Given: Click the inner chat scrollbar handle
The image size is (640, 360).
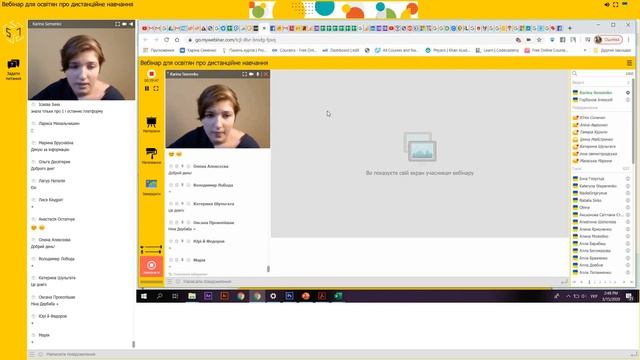Looking at the screenshot, I should pyautogui.click(x=268, y=269).
